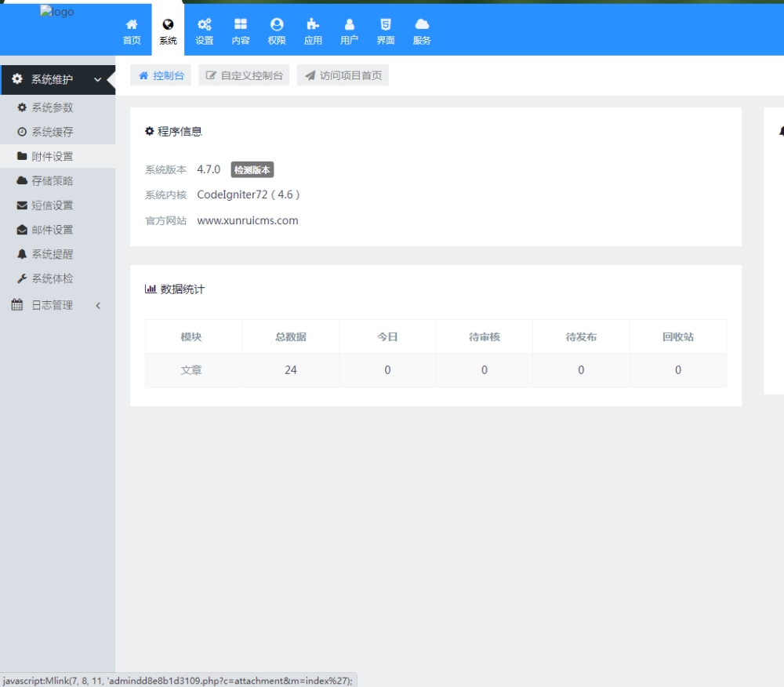Open 存储策略 in the sidebar
The height and width of the screenshot is (687, 784).
(57, 181)
